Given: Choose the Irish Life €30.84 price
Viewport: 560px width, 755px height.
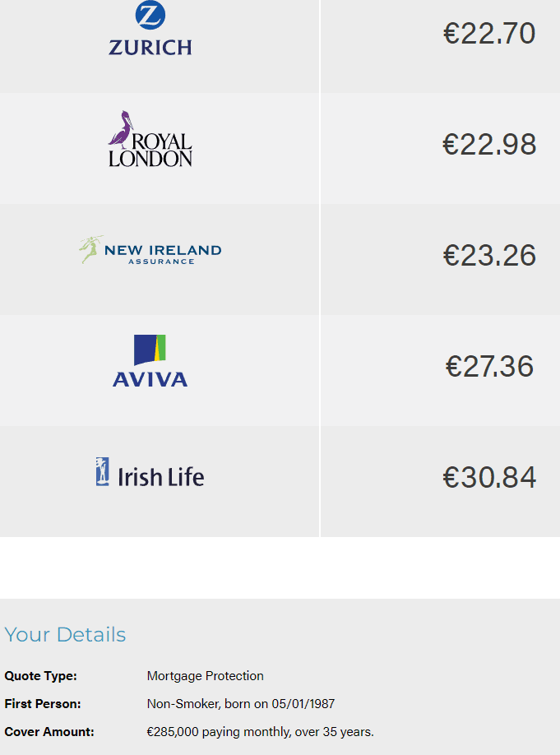Looking at the screenshot, I should 489,478.
